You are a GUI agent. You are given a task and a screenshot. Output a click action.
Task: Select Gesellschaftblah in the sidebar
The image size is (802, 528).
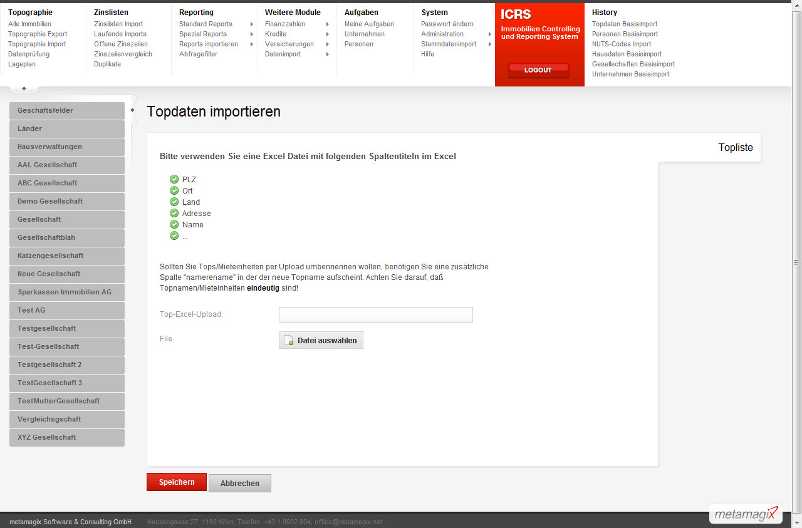[x=67, y=237]
